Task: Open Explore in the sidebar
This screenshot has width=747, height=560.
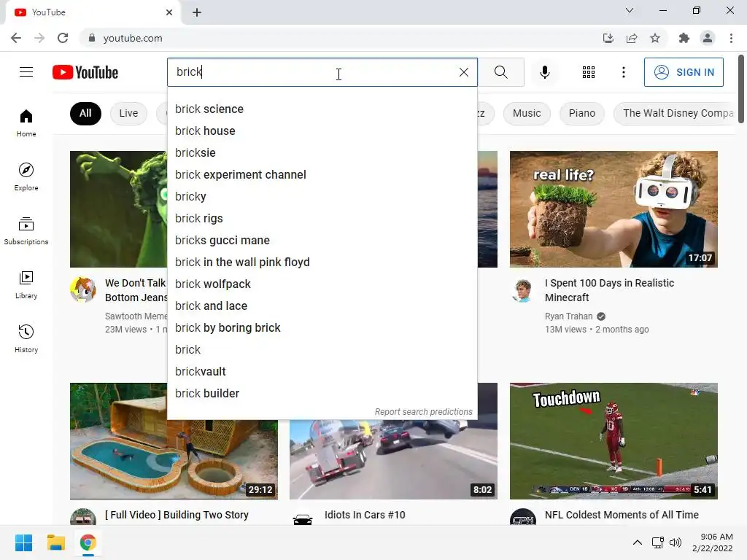Action: [x=26, y=176]
